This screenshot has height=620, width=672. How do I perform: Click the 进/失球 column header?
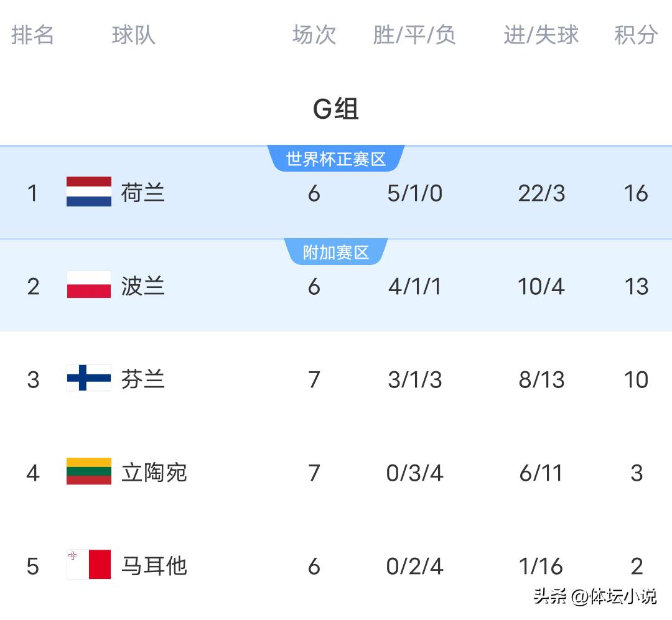[x=541, y=35]
